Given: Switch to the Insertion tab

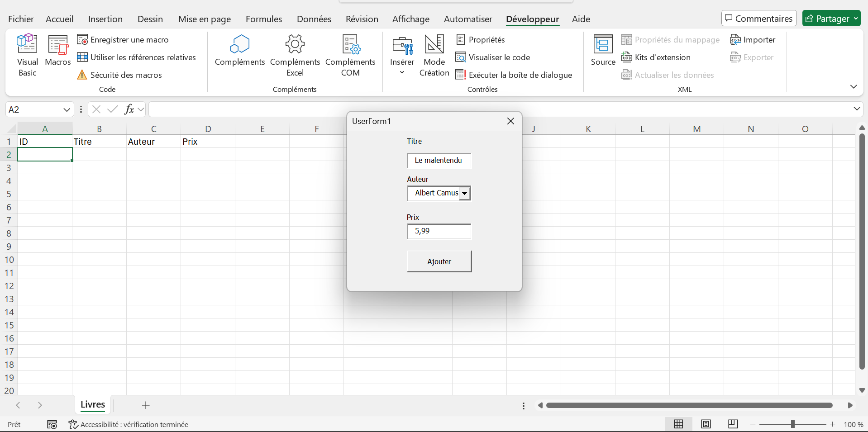Looking at the screenshot, I should pos(105,19).
